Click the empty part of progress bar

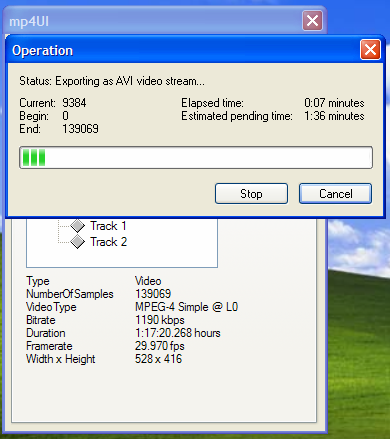click(x=208, y=157)
